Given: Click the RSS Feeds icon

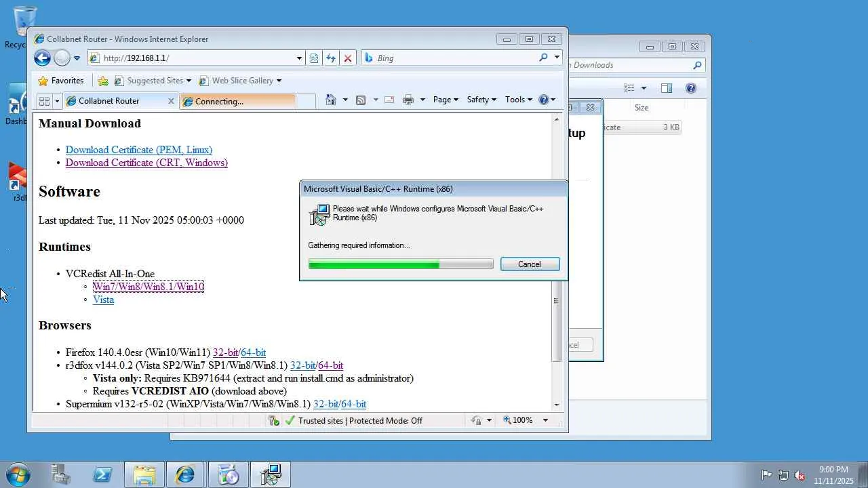Looking at the screenshot, I should click(x=361, y=100).
